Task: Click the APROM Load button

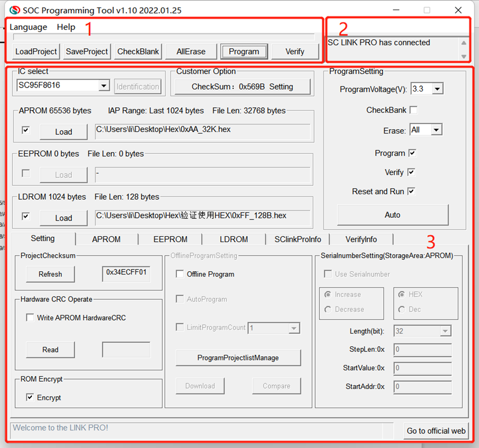Action: click(63, 132)
